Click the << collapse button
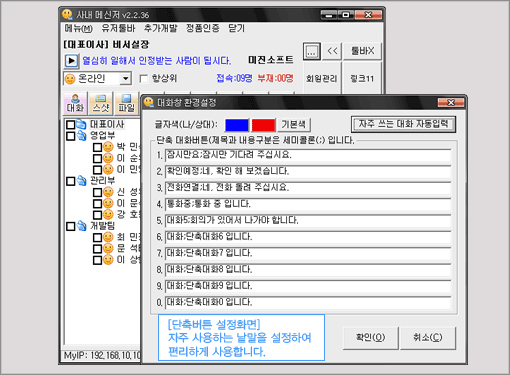 332,51
